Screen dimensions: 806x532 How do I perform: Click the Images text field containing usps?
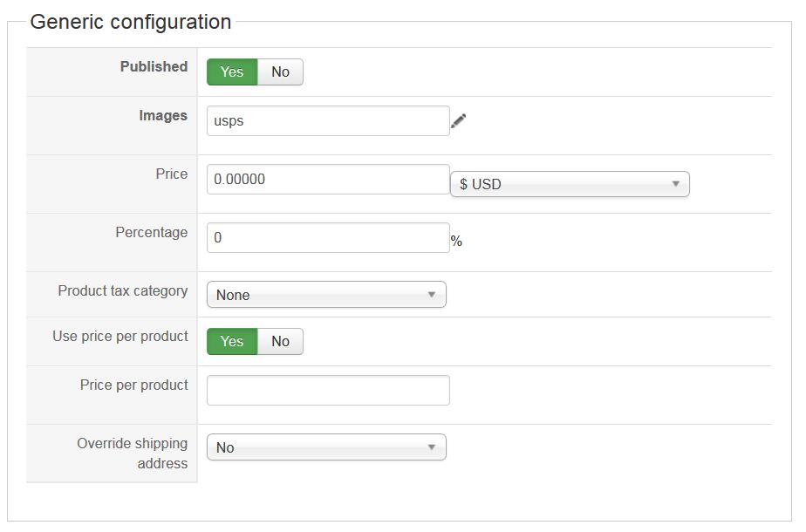(x=328, y=121)
